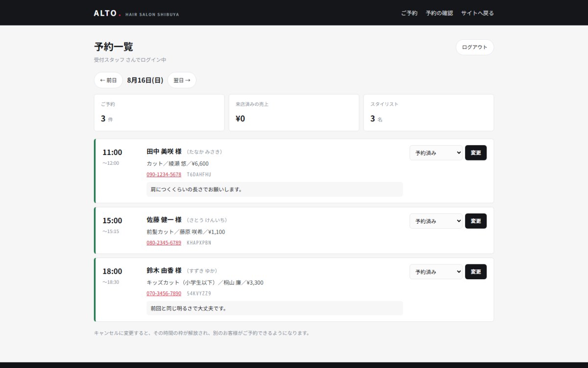Viewport: 588px width, 368px height.
Task: Click the note 前回と同じ明るさで大丈夫です。
Action: click(274, 309)
